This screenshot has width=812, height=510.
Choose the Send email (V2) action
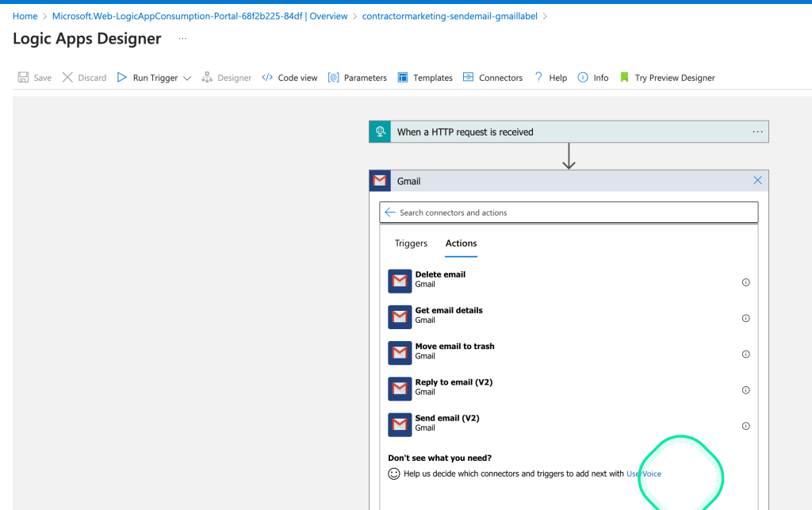point(569,424)
